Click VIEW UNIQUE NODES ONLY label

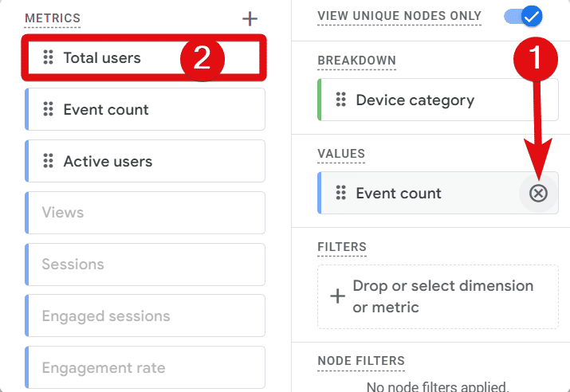[399, 16]
